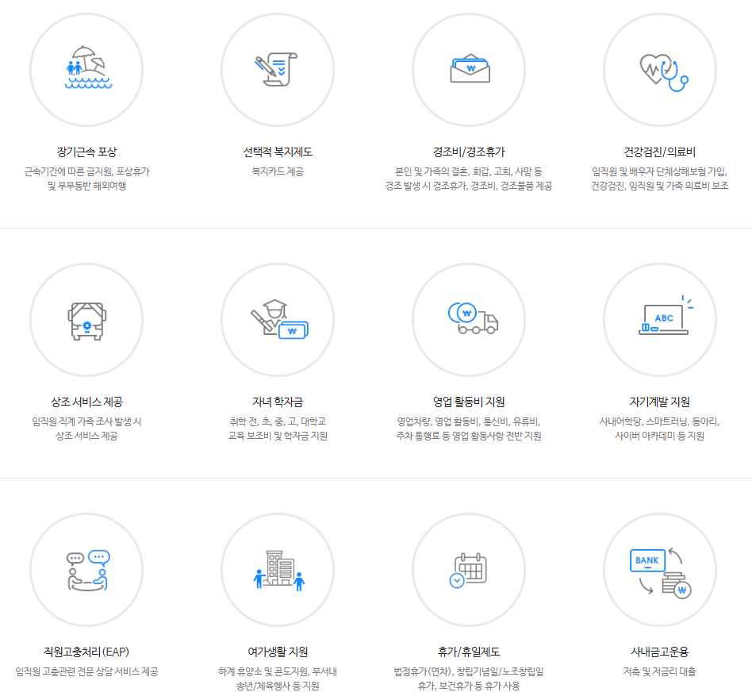Open the 경조비/경조휴가 envelope icon
Screen dimensions: 752x700
468,69
